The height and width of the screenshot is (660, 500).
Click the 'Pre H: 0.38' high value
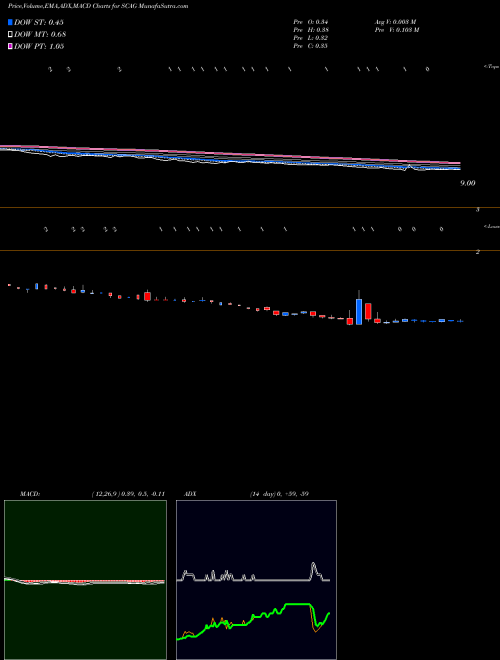[311, 30]
